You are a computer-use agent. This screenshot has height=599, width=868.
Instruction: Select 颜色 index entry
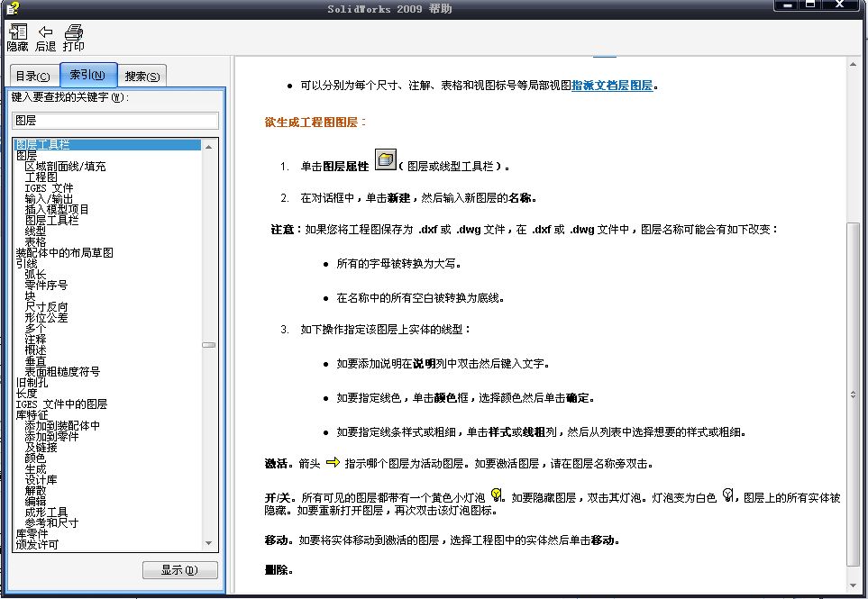(x=35, y=458)
